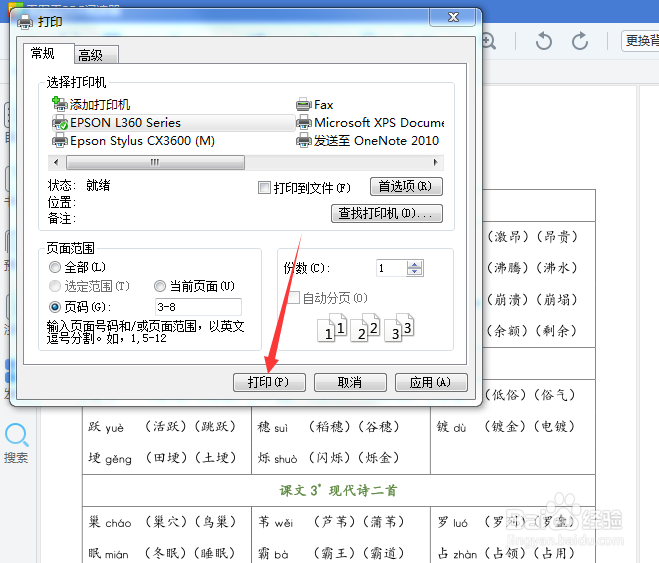Click the text (崩溃) in document

[x=507, y=300]
